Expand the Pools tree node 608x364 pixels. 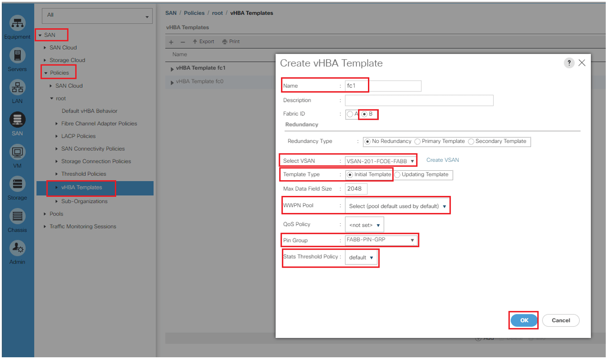tap(45, 214)
